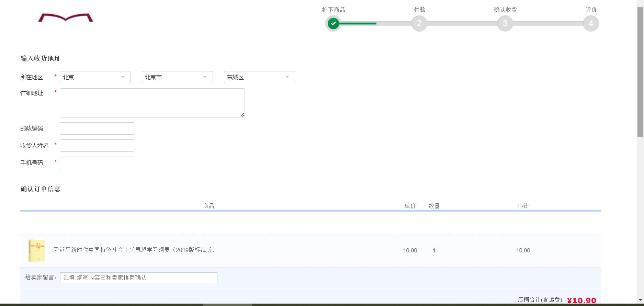Click the unit price 10.90 cell

tap(410, 251)
